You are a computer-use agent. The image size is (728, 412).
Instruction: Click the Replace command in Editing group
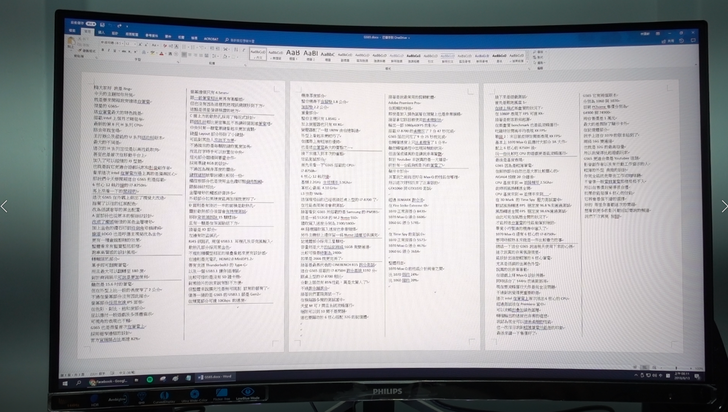[540, 57]
